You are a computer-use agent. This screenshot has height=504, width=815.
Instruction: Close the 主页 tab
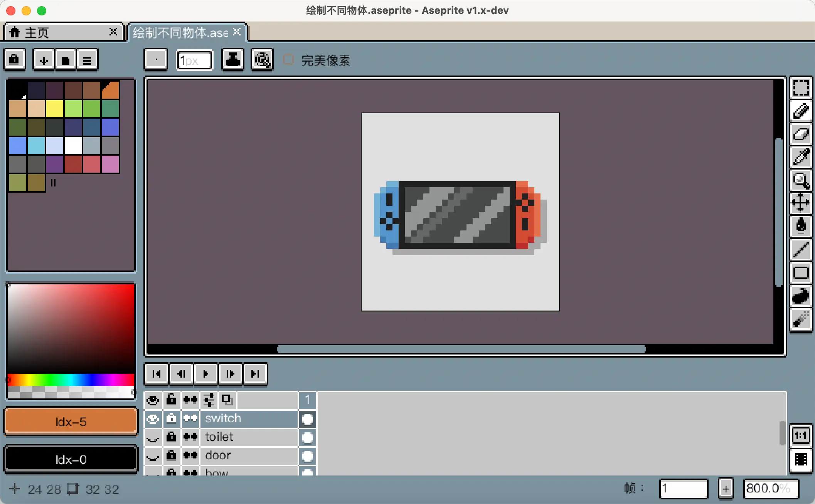113,32
